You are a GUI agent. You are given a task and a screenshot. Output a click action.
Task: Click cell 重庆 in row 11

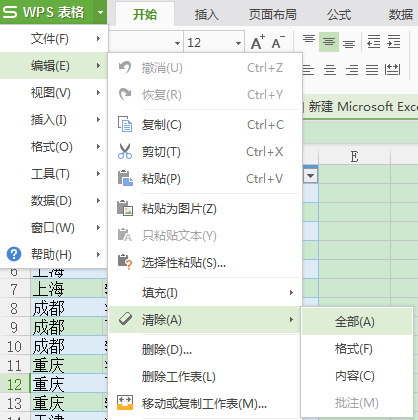68,365
